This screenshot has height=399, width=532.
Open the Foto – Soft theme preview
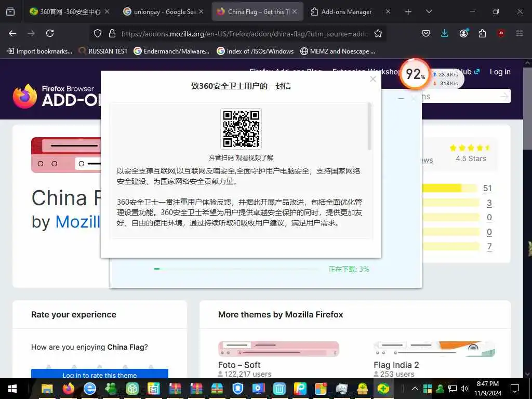pos(278,349)
